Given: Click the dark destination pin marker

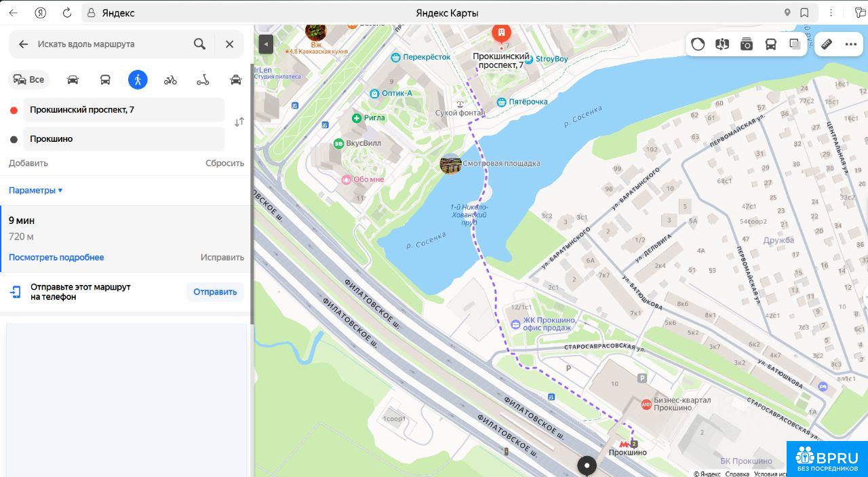Looking at the screenshot, I should click(x=587, y=467).
